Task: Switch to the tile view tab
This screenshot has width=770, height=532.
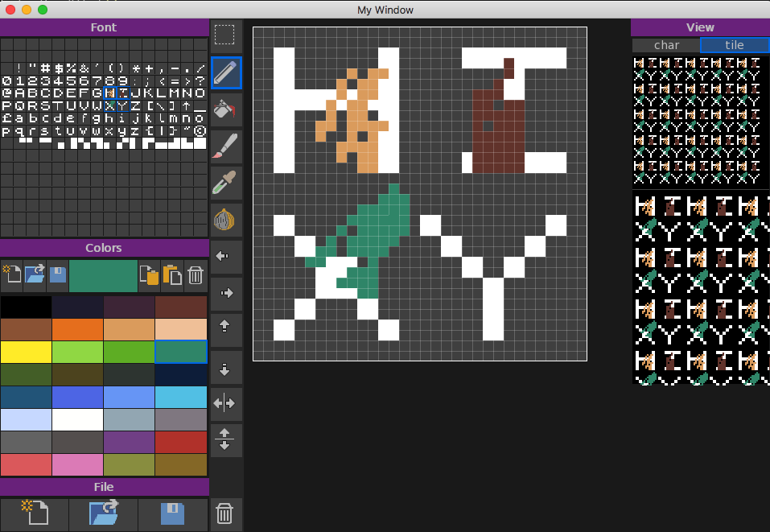Action: click(734, 45)
